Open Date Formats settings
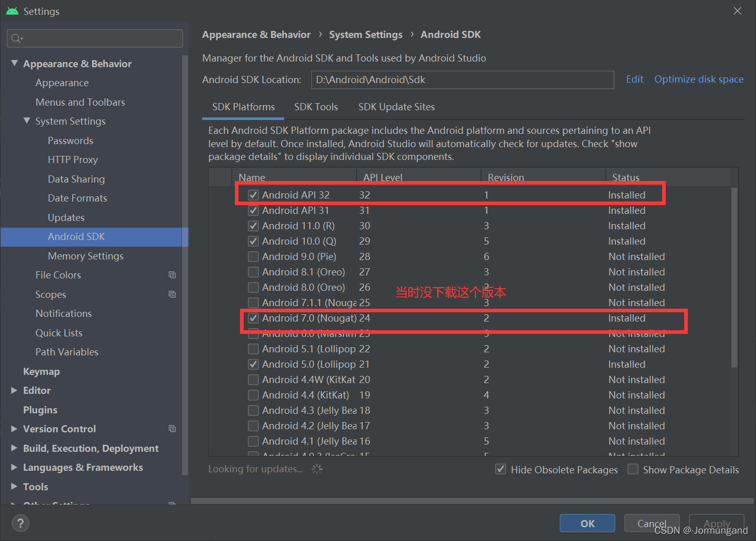The height and width of the screenshot is (541, 756). (x=77, y=198)
